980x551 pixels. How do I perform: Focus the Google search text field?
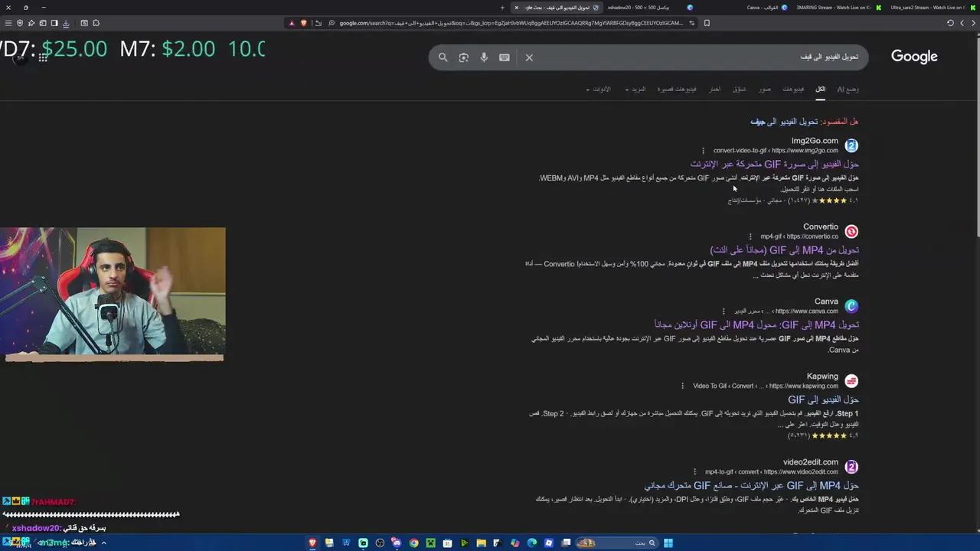(x=697, y=57)
